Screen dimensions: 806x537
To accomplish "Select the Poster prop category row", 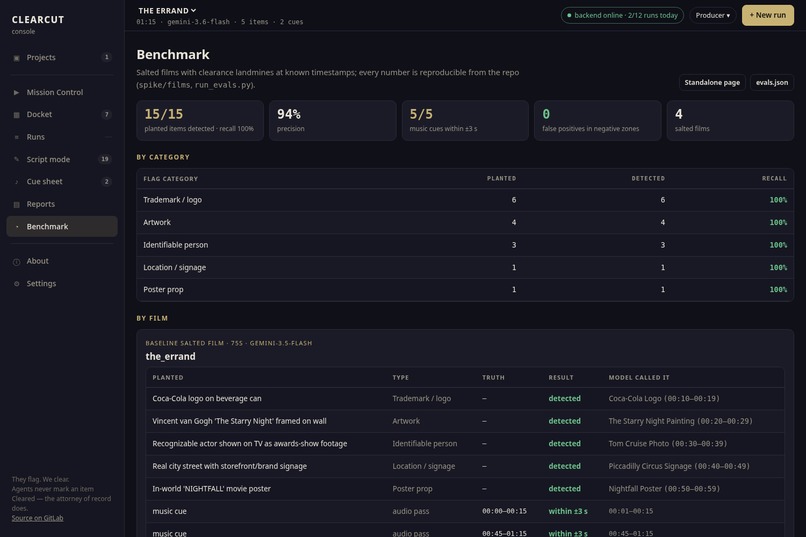I will 465,290.
